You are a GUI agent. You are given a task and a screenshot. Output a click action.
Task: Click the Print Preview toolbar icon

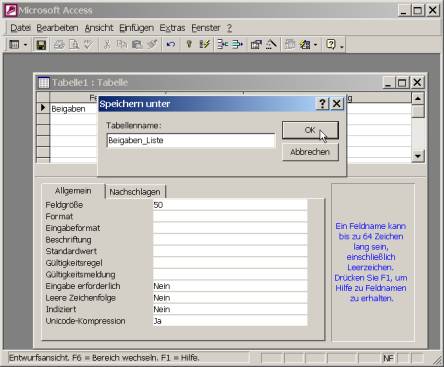click(x=74, y=44)
